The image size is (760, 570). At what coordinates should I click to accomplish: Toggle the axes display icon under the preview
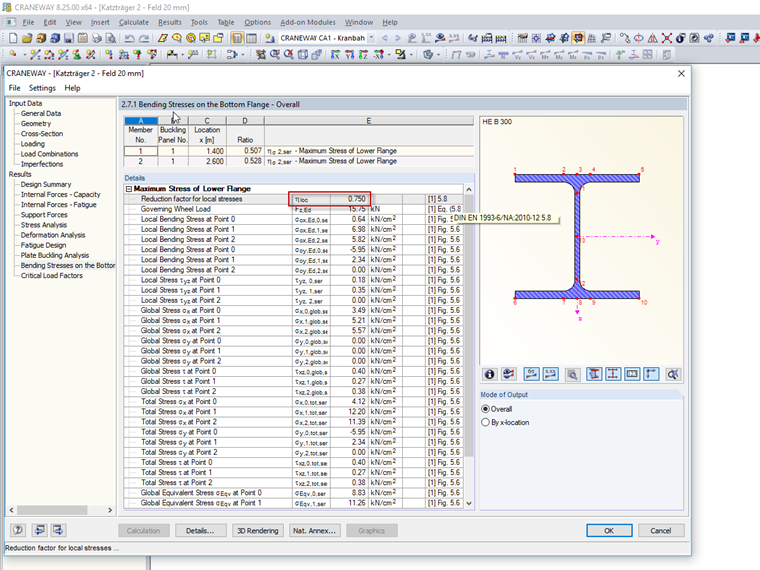pyautogui.click(x=651, y=374)
